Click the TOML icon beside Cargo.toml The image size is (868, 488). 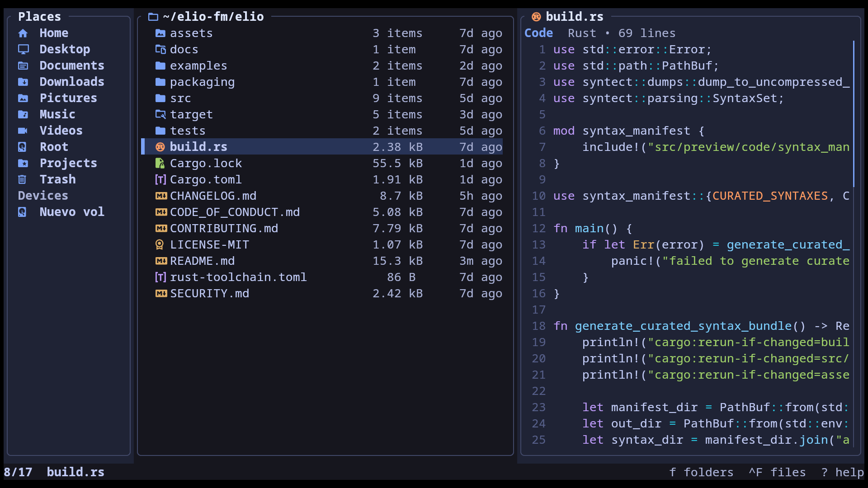[x=160, y=180]
